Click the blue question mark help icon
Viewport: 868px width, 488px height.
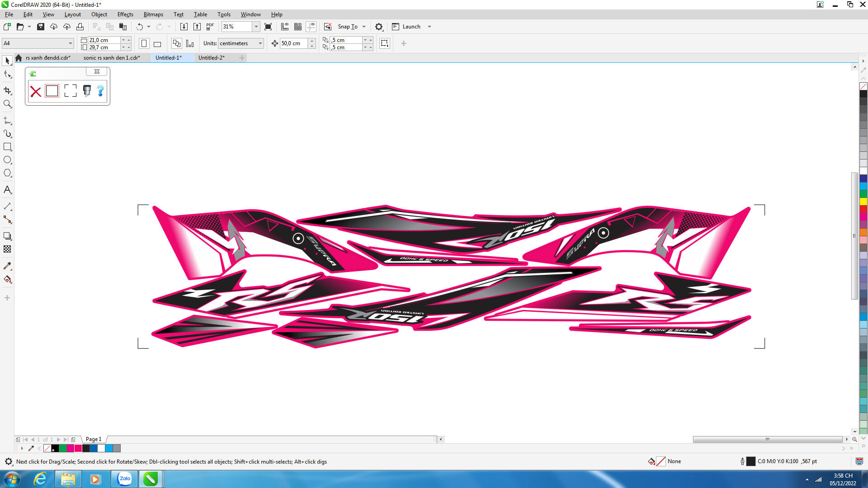tap(100, 91)
